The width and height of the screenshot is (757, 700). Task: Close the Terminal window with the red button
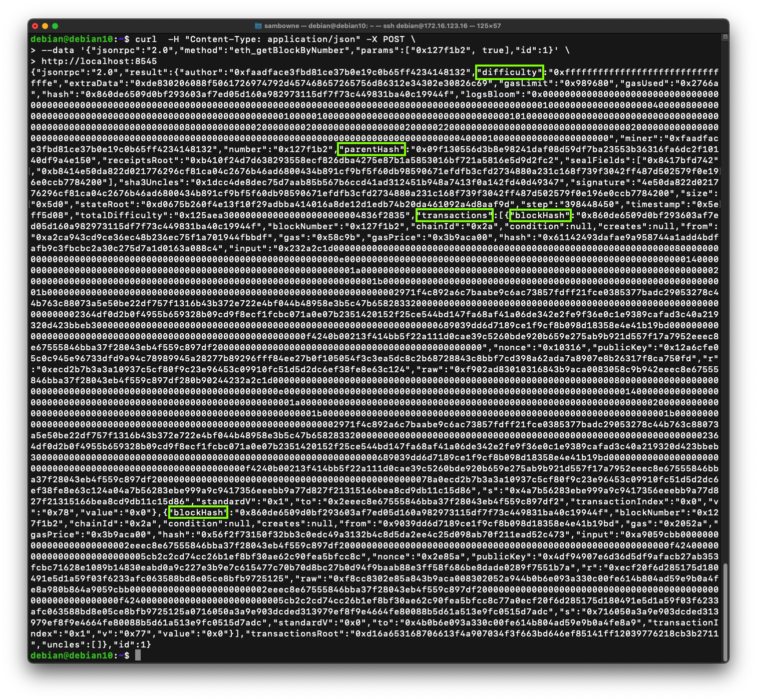[35, 26]
